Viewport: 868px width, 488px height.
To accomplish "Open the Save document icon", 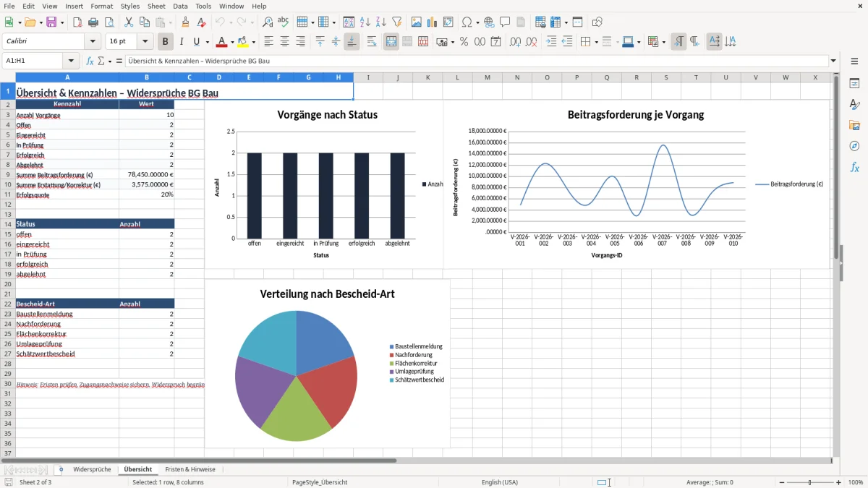I will (x=51, y=22).
